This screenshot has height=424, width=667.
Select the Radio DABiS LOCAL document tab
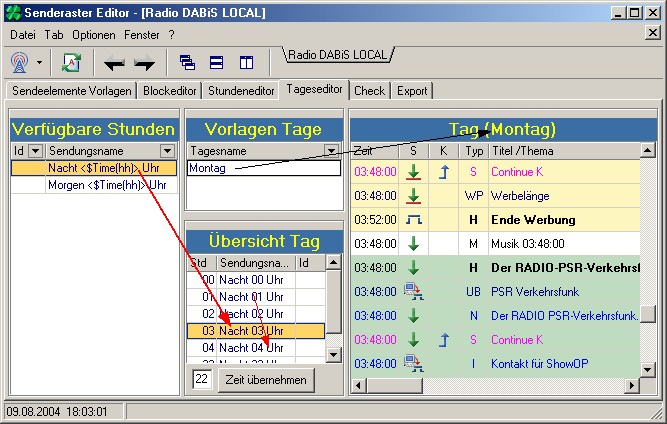[x=340, y=54]
